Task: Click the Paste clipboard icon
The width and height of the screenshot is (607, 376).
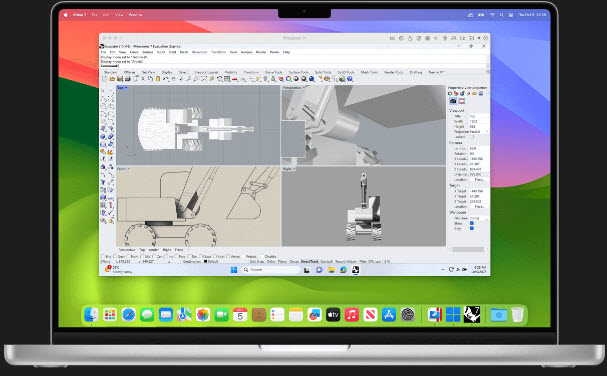Action: pyautogui.click(x=158, y=79)
